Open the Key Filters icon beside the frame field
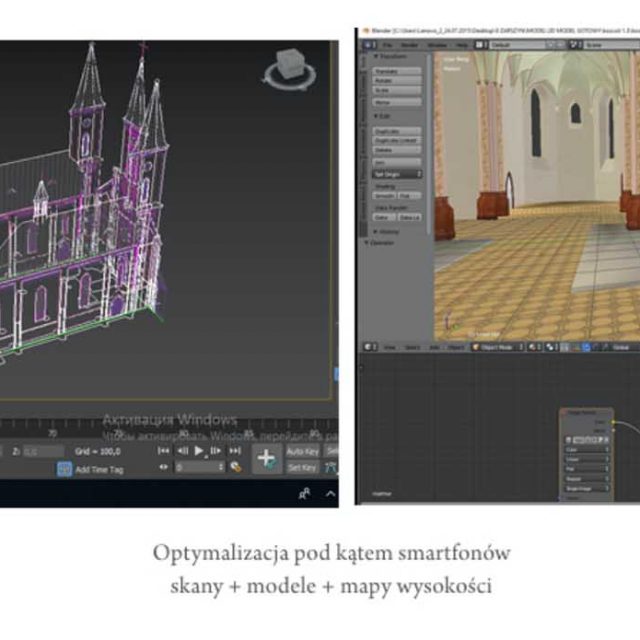 [236, 467]
